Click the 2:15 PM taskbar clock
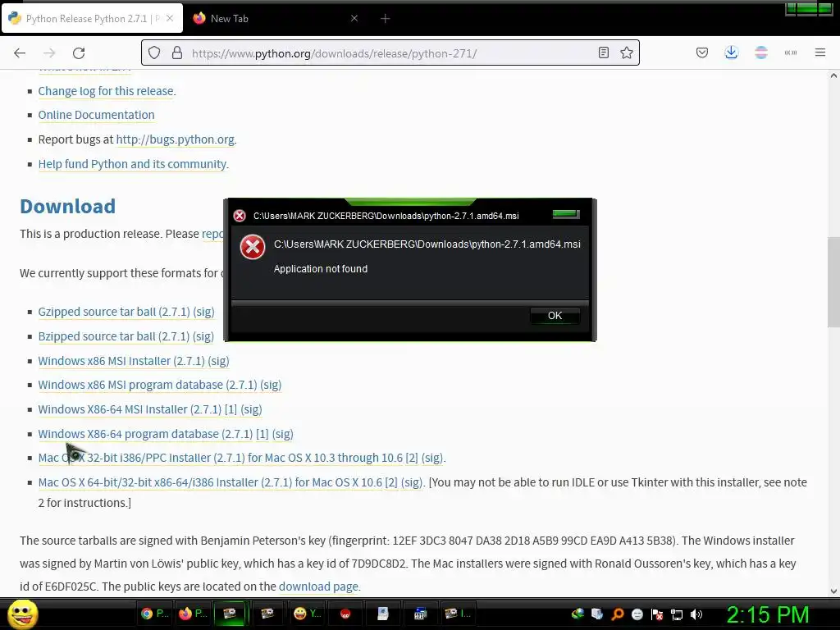The width and height of the screenshot is (840, 630). point(768,615)
